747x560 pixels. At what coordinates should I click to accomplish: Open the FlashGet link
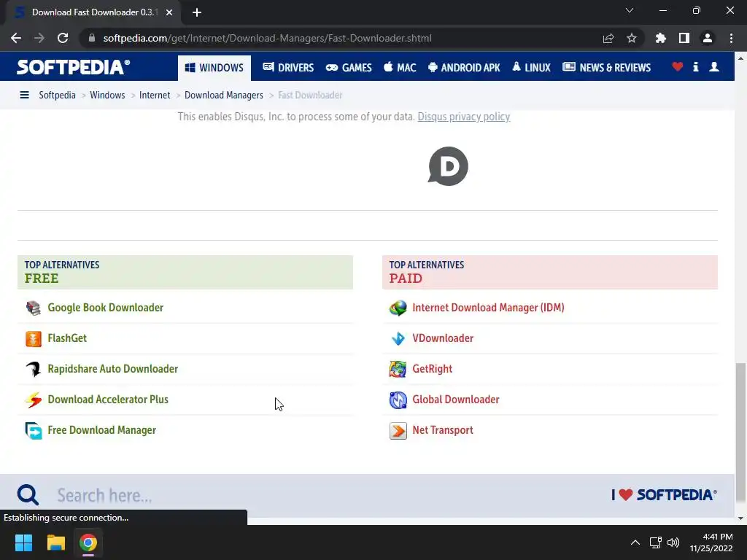[x=67, y=338]
